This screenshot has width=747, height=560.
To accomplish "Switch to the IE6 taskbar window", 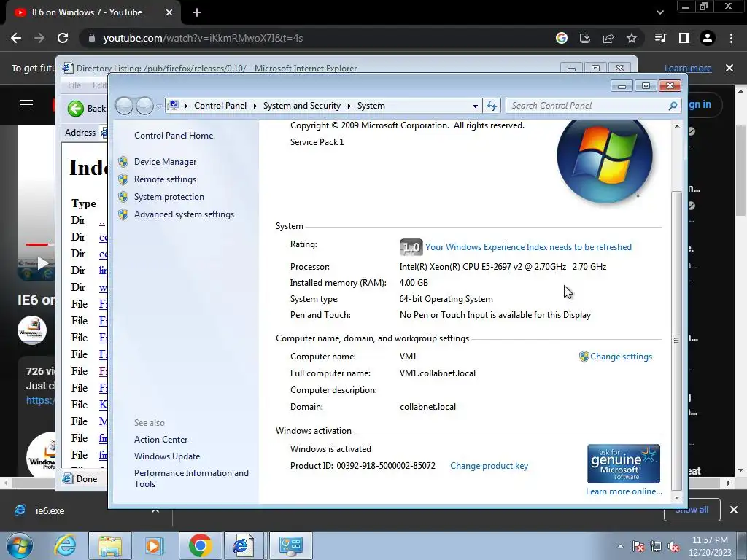I will tap(243, 545).
